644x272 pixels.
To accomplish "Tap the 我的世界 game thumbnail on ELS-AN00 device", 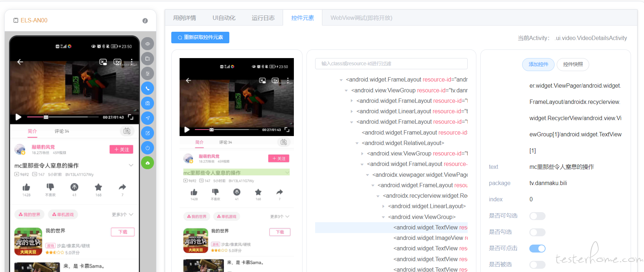I will point(28,241).
